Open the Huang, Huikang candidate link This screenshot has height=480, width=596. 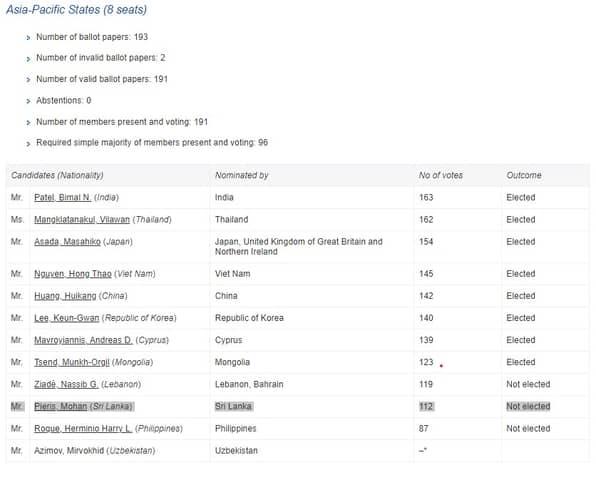pos(65,296)
